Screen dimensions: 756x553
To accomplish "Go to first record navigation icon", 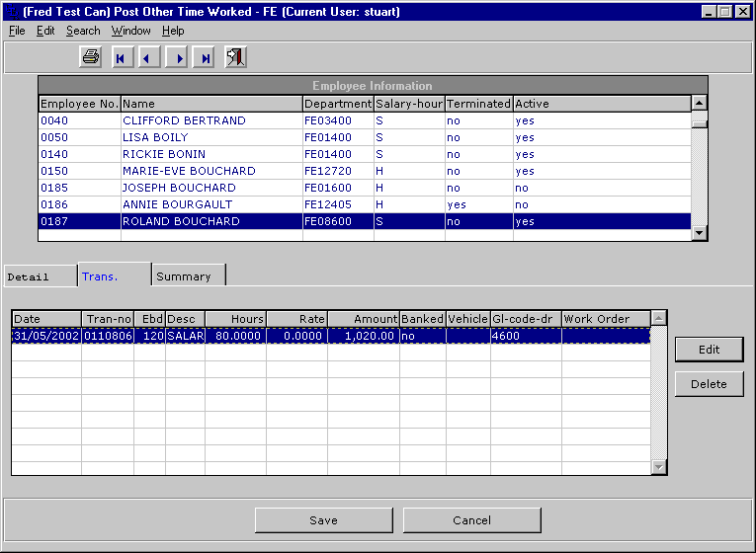I will 121,58.
